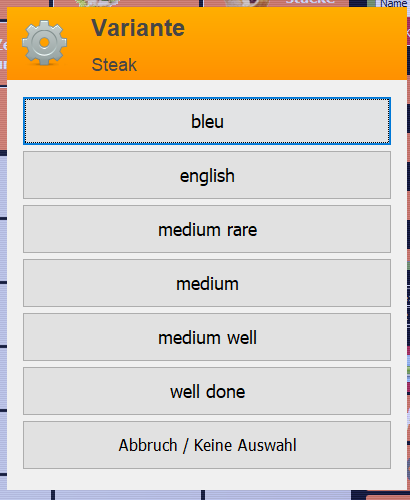Click the lavender tile below the dialog
Screen dimensions: 410x500
(128, 495)
